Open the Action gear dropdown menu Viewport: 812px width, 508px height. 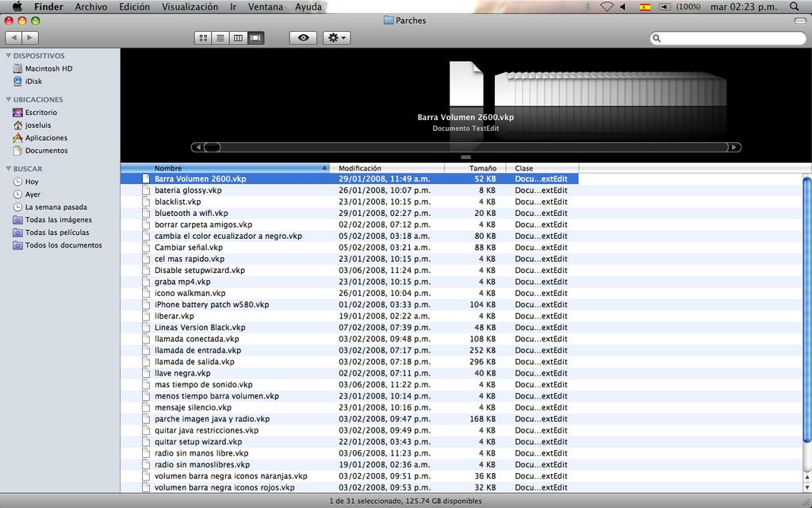(336, 38)
